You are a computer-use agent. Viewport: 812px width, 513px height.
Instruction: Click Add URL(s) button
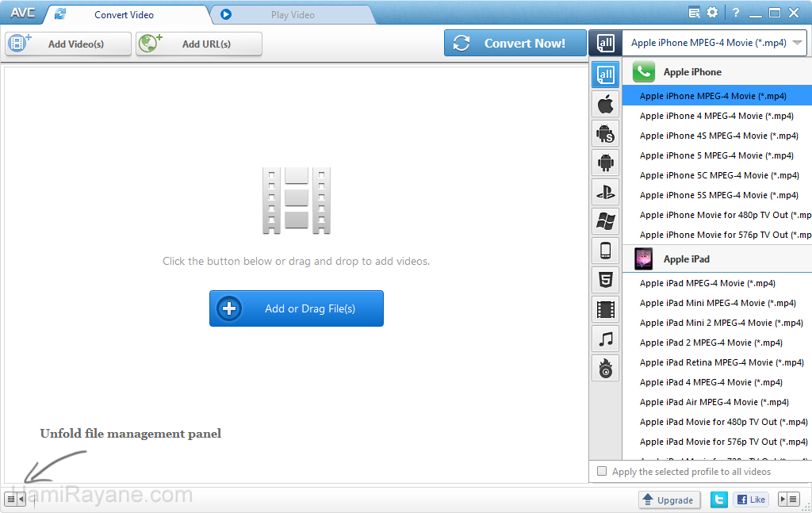click(x=199, y=44)
